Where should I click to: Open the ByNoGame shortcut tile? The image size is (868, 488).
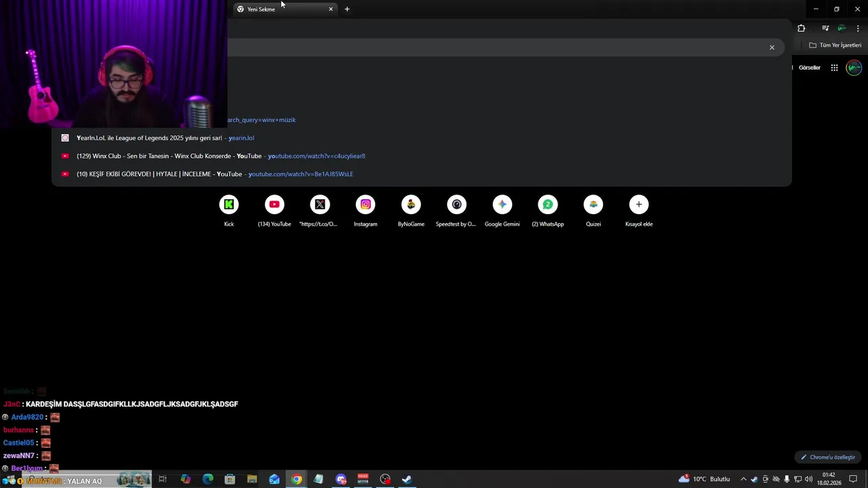coord(411,211)
